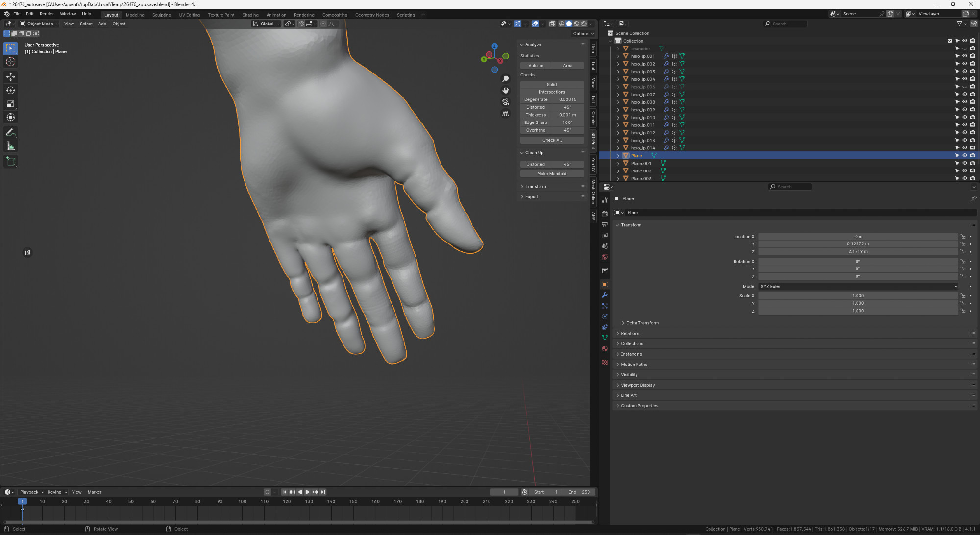Viewport: 980px width, 535px height.
Task: Open the Material properties tab icon
Action: [605, 349]
